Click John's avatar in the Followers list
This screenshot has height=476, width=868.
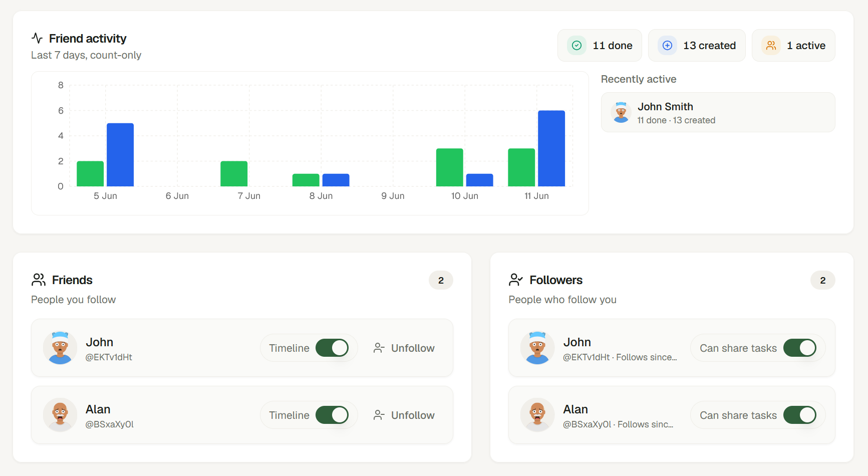(x=537, y=348)
